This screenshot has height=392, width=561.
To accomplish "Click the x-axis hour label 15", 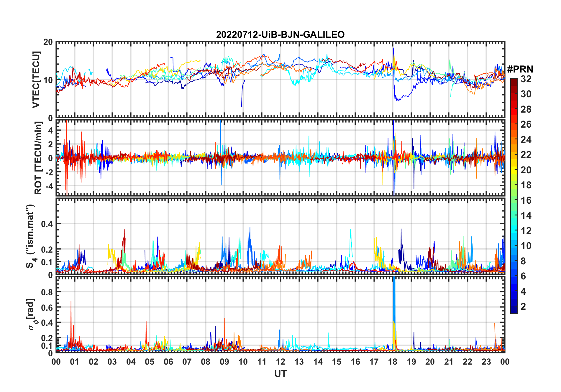I will (x=337, y=362).
